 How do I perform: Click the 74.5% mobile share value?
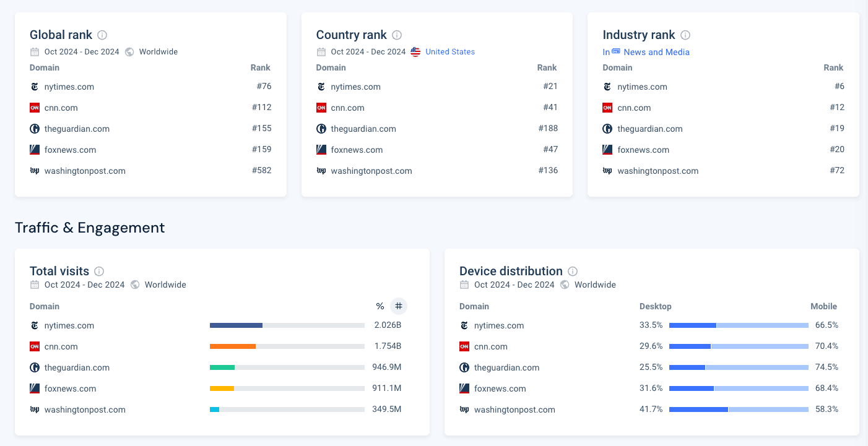(x=827, y=367)
